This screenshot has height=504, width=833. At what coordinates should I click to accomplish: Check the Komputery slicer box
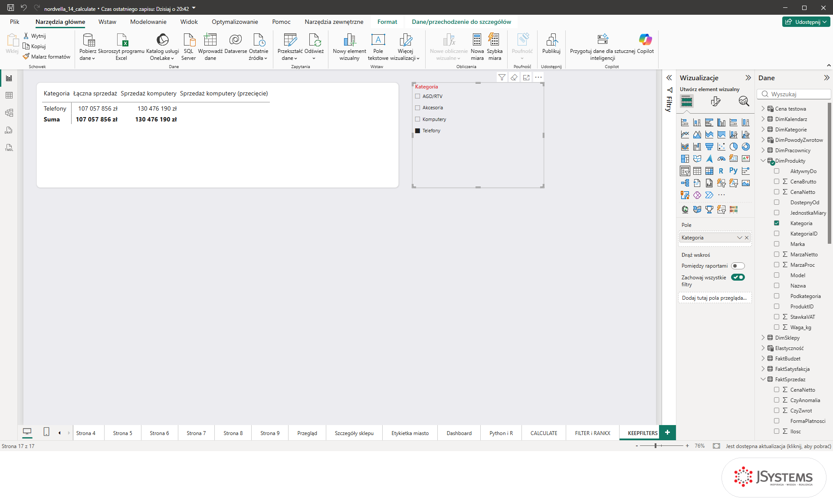(417, 119)
